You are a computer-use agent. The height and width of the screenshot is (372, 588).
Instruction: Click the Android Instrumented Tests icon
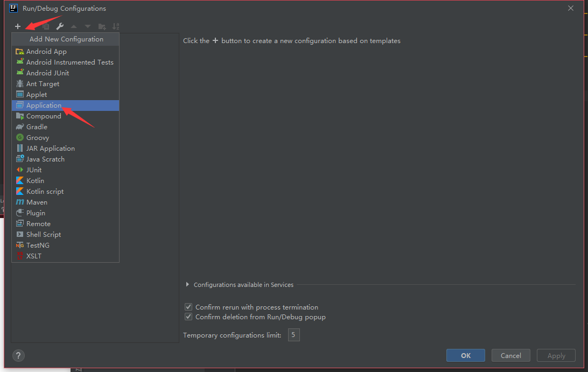20,62
